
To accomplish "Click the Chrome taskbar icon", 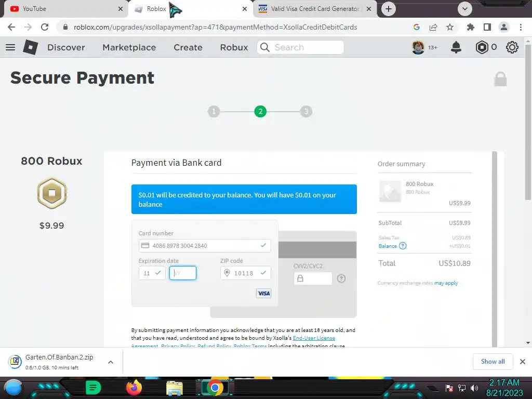I will (215, 388).
